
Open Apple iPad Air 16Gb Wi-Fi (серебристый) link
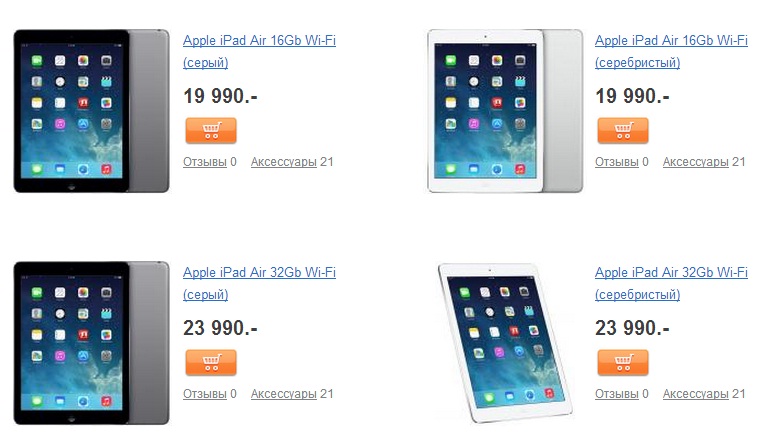tap(671, 51)
